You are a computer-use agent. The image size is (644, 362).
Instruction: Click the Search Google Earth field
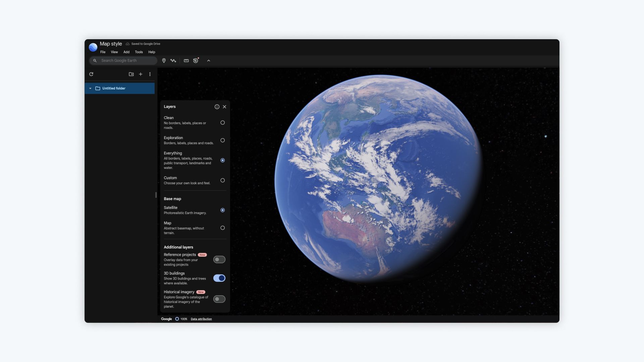pyautogui.click(x=123, y=61)
